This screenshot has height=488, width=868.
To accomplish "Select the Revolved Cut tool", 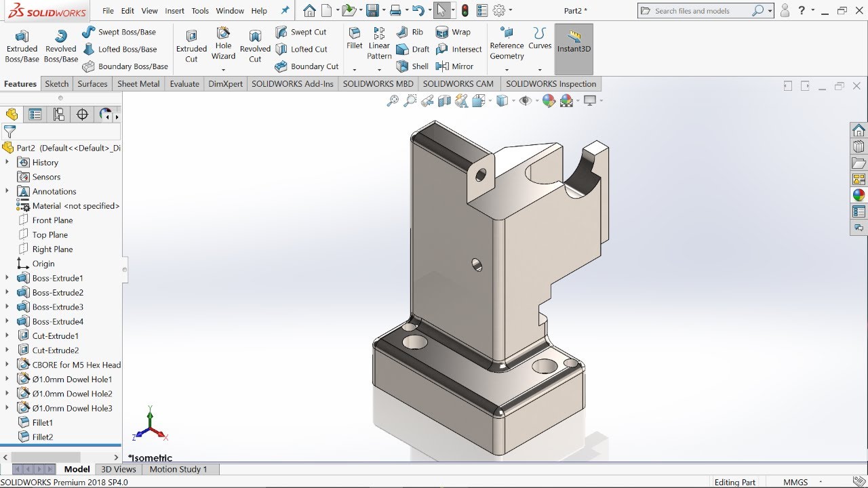I will pos(255,46).
